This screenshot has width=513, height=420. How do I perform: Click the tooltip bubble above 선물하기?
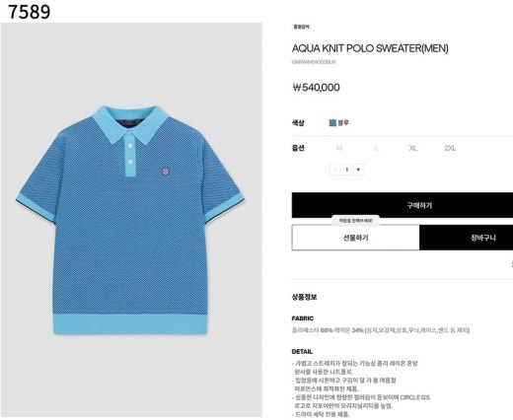point(355,221)
